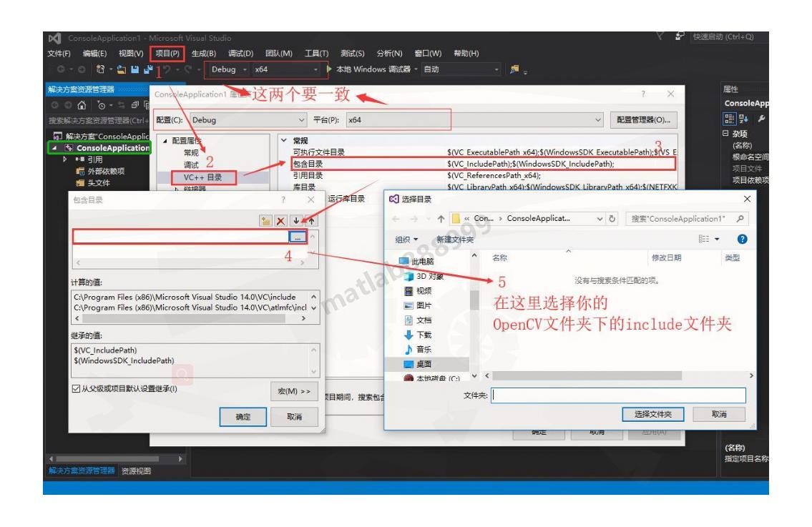Click the Undo icon in Visual Studio toolbar
Image resolution: width=812 pixels, height=527 pixels.
click(167, 69)
